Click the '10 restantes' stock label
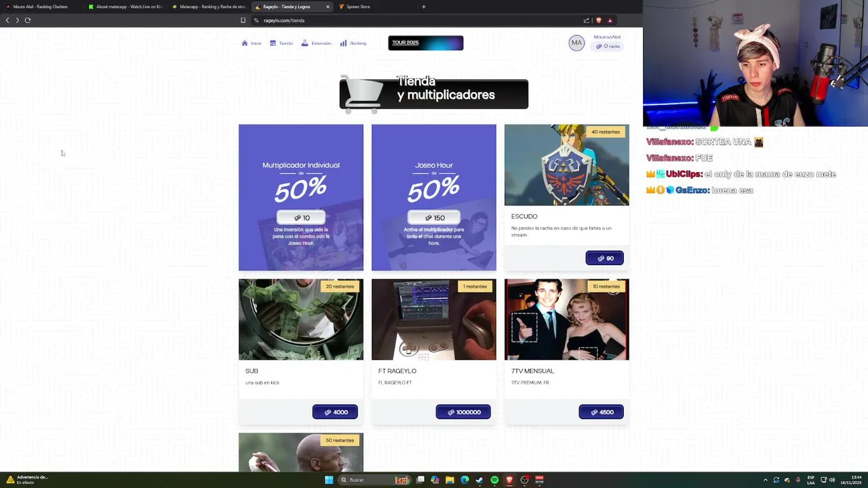This screenshot has width=868, height=488. click(606, 287)
